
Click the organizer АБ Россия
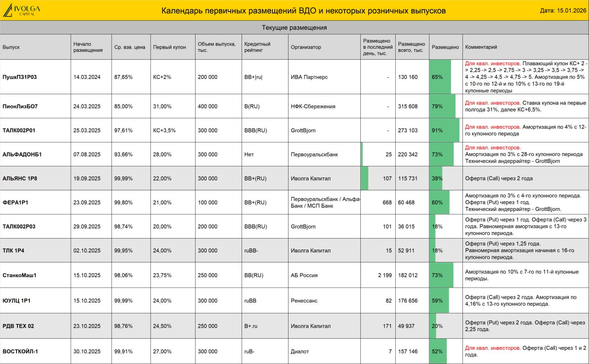[304, 275]
